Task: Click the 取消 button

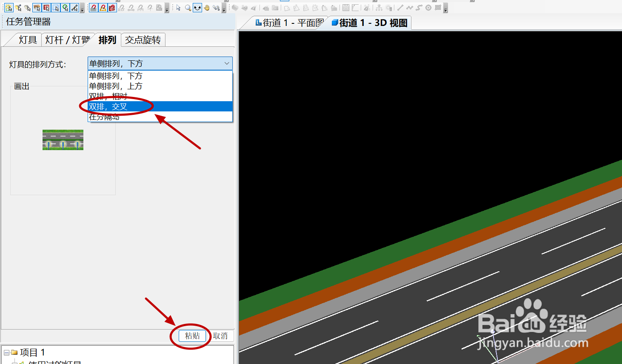Action: click(220, 336)
